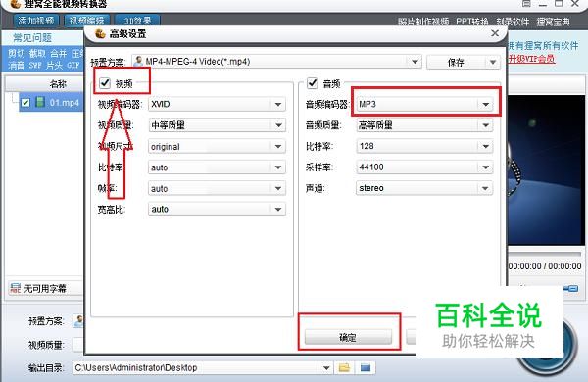
Task: Toggle the 音频 checkbox in advanced settings
Action: tap(313, 83)
